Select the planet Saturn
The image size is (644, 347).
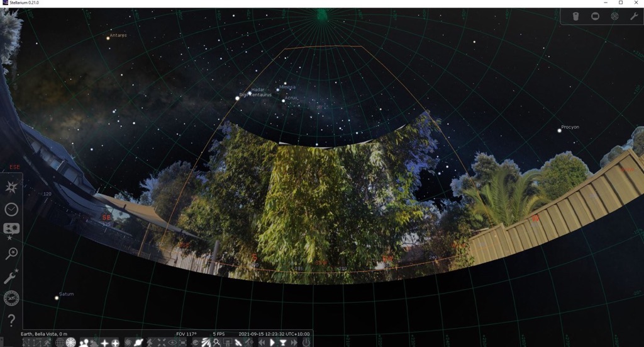pos(57,298)
